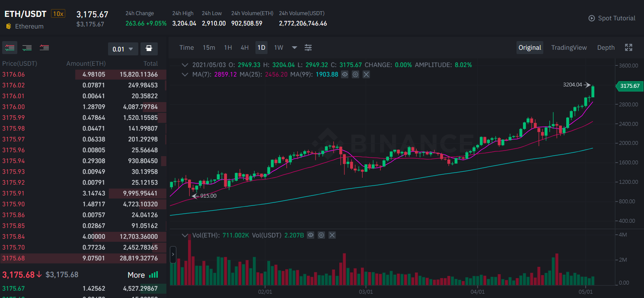The width and height of the screenshot is (644, 298).
Task: Select the Time interval option
Action: [187, 48]
